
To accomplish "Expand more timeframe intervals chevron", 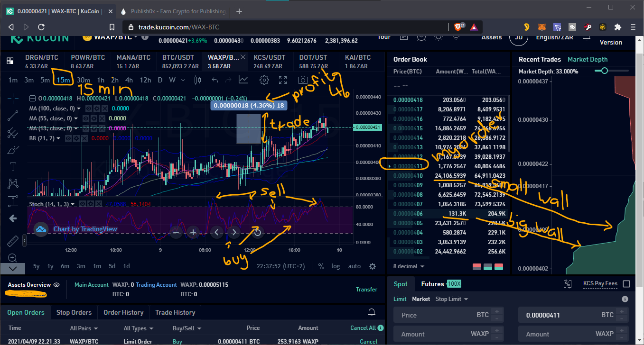I will coord(183,80).
